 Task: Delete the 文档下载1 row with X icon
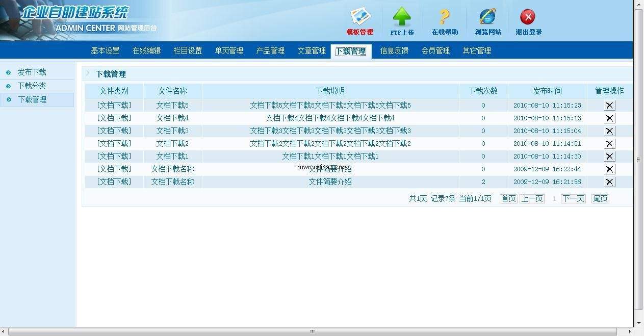click(609, 157)
